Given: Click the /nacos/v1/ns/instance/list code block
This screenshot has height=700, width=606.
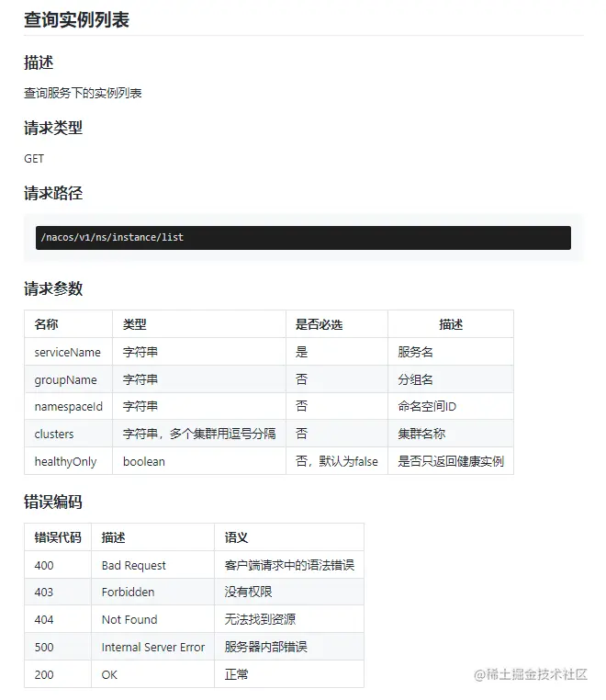Looking at the screenshot, I should [x=303, y=238].
